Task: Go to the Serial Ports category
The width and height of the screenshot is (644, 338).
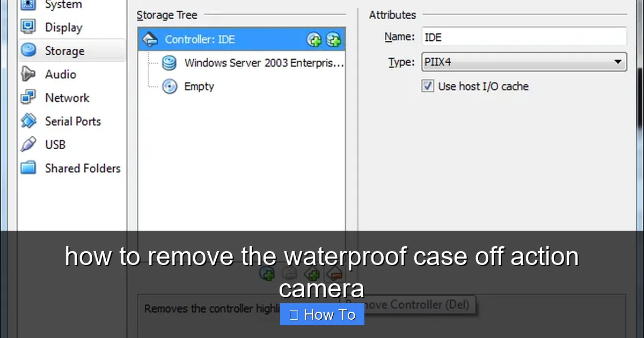Action: pos(72,121)
